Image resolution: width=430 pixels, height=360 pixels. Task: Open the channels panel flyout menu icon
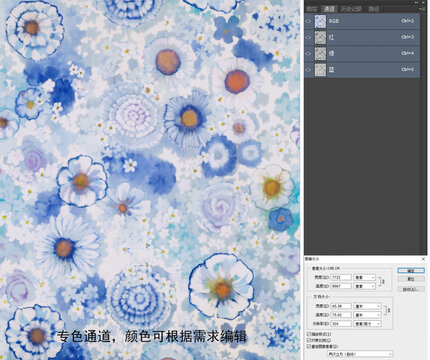pyautogui.click(x=423, y=9)
